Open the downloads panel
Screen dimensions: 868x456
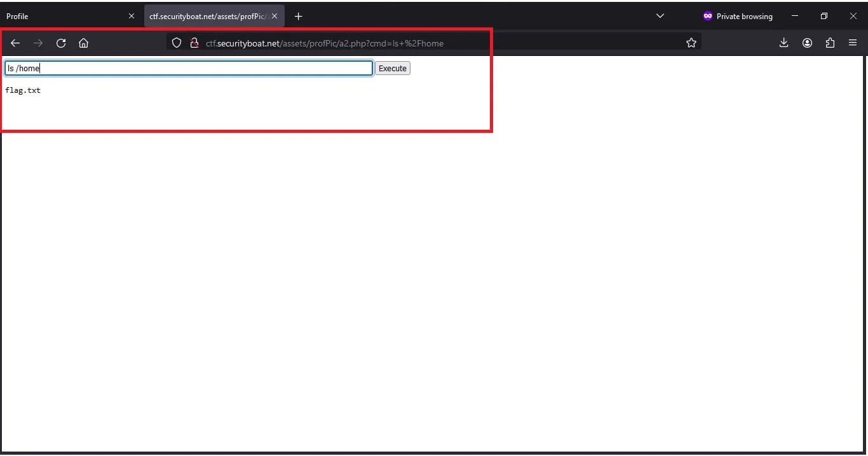click(783, 43)
